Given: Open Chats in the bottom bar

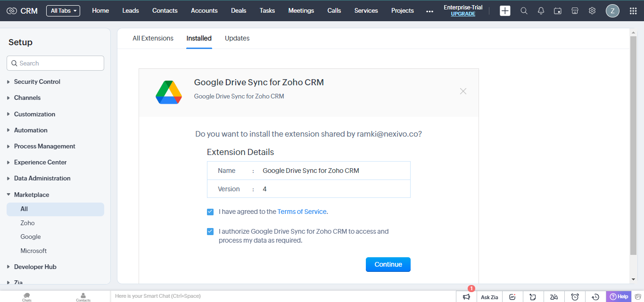Looking at the screenshot, I should (27, 297).
